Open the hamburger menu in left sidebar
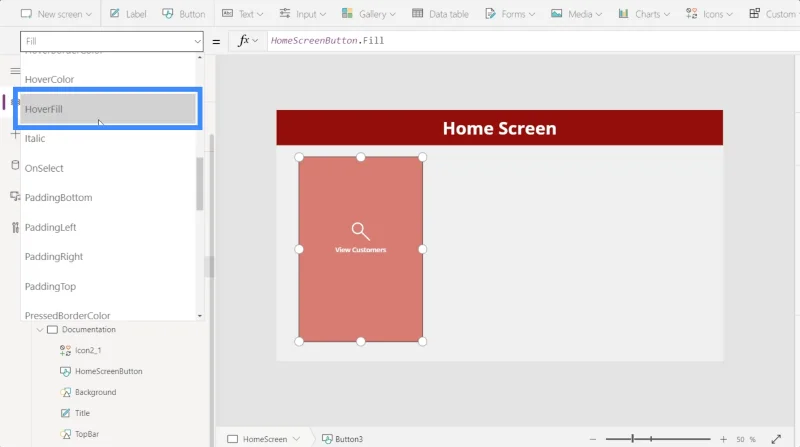 15,71
